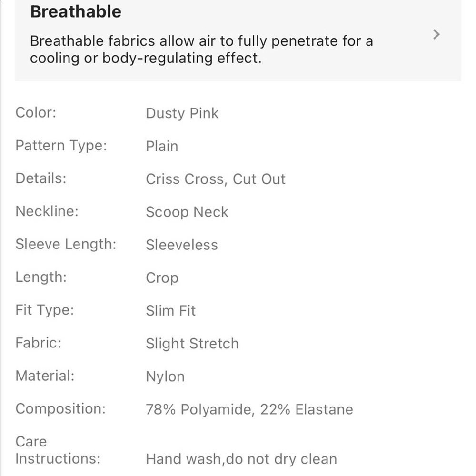476x476 pixels.
Task: Select the Scoop Neck neckline value
Action: 187,212
